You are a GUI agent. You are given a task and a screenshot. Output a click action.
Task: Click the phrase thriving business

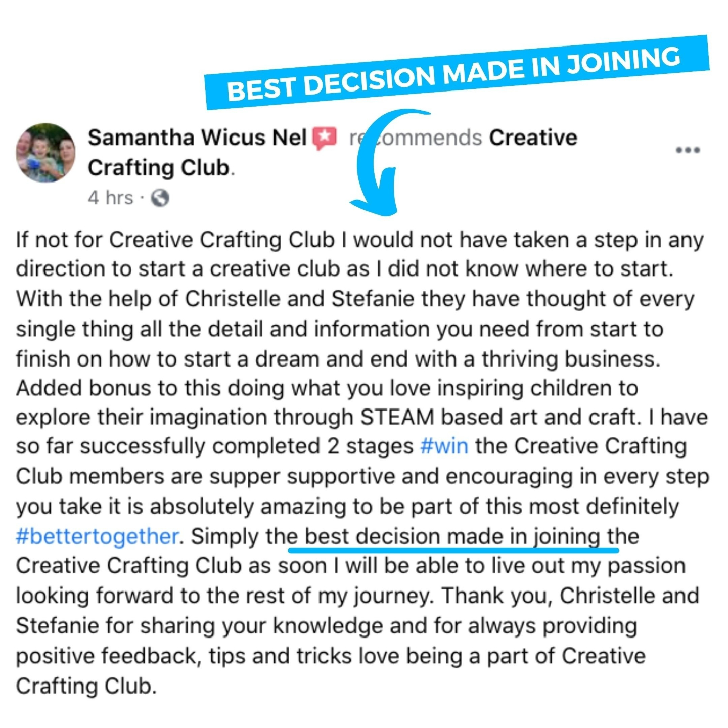(571, 358)
